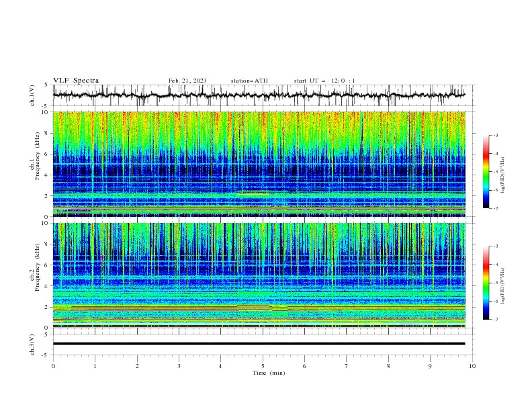Click the ch.1 spectrogram plot
This screenshot has width=532, height=411.
click(x=259, y=164)
